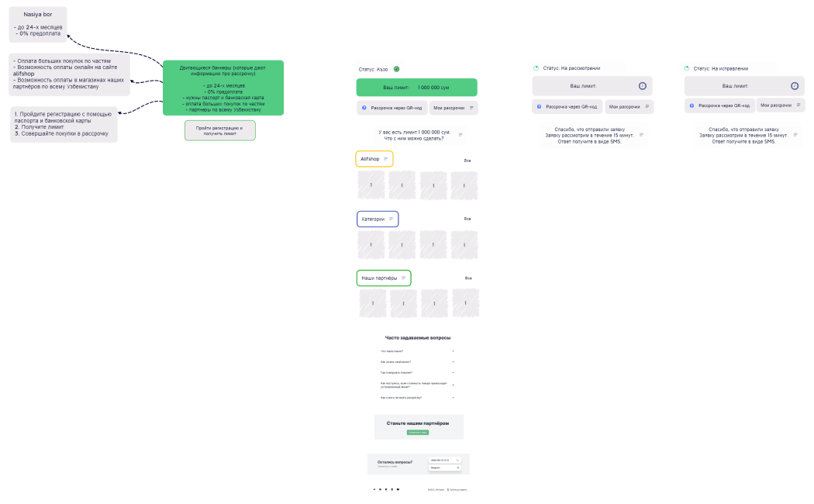Open Рассрочка через QR-код in the На исправлении frame
The width and height of the screenshot is (814, 504).
(719, 105)
